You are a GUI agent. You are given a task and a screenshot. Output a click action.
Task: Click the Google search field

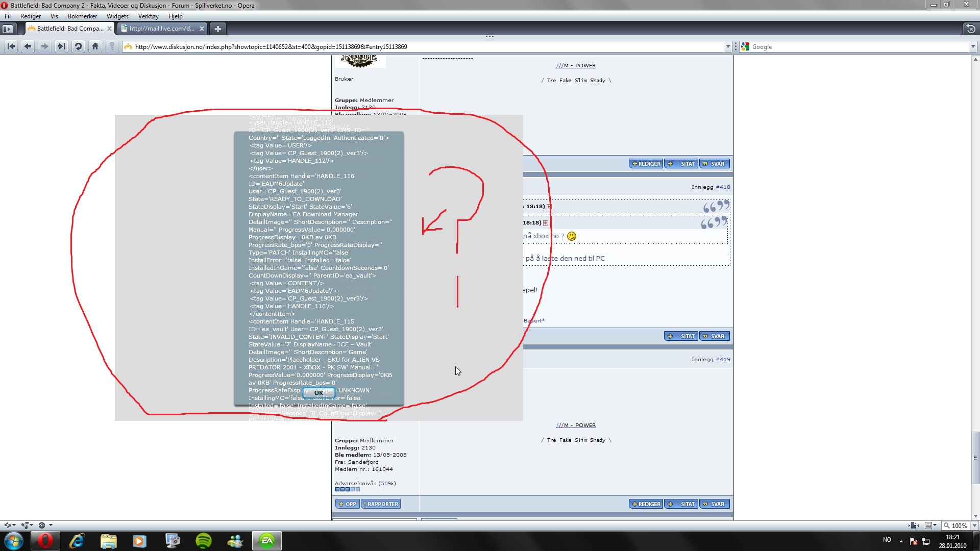[859, 46]
